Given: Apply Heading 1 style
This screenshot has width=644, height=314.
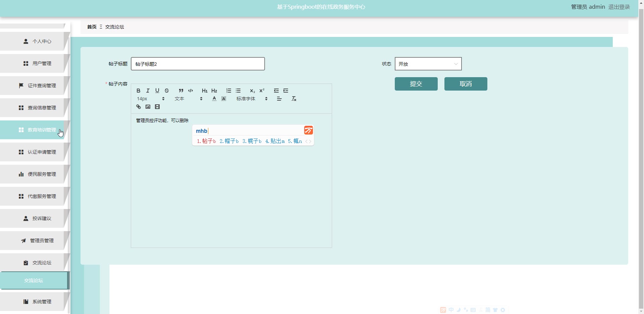Looking at the screenshot, I should 205,91.
